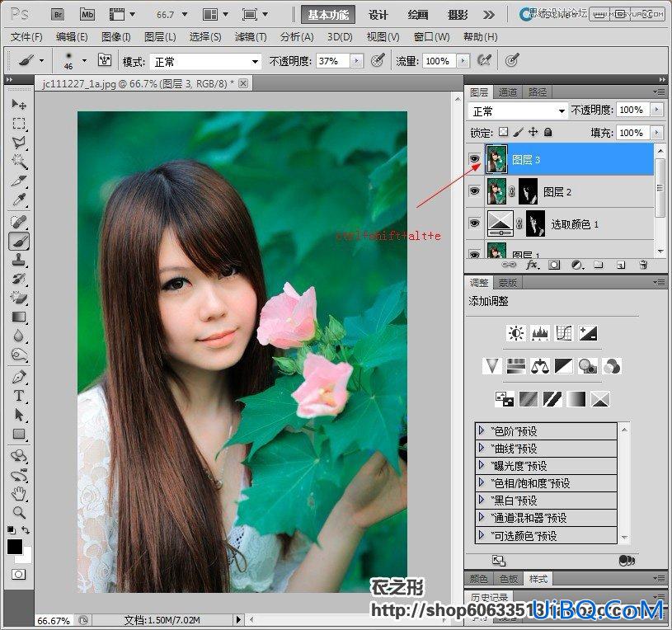Add Brightness/Contrast adjustment
672x630 pixels.
click(x=515, y=333)
